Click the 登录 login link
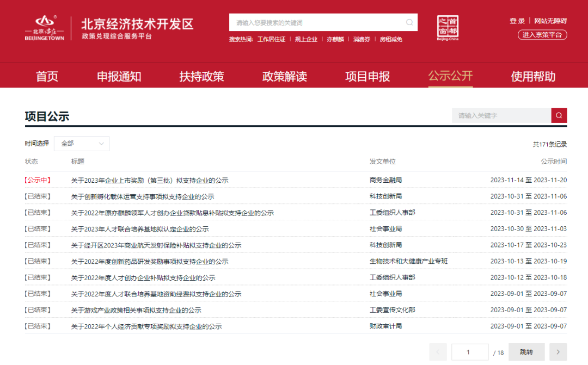The width and height of the screenshot is (588, 365). click(517, 21)
